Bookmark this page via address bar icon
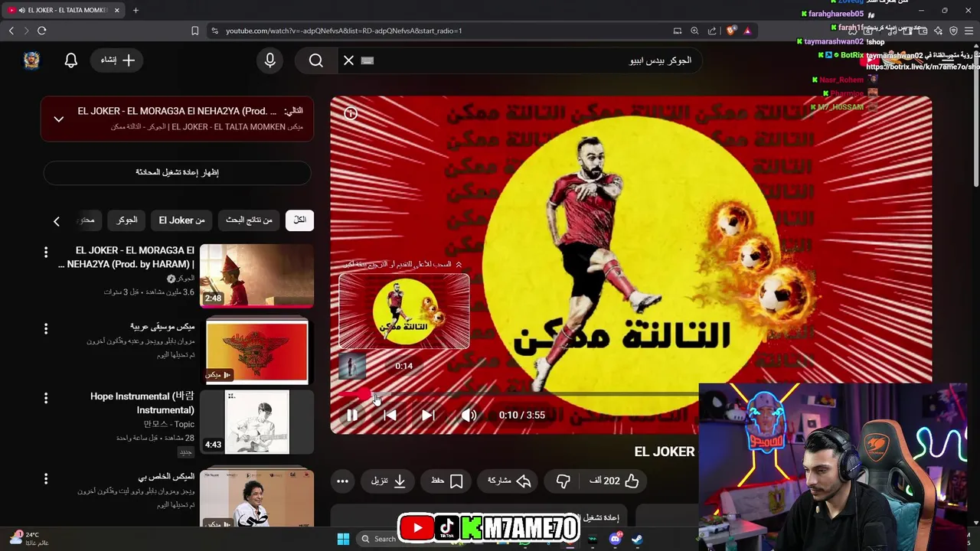This screenshot has width=980, height=551. point(195,31)
